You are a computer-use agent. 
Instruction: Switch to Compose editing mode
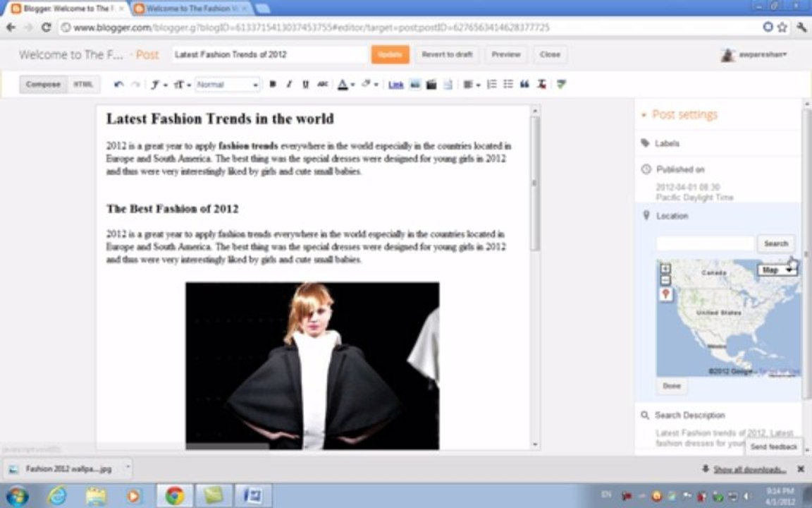tap(44, 85)
